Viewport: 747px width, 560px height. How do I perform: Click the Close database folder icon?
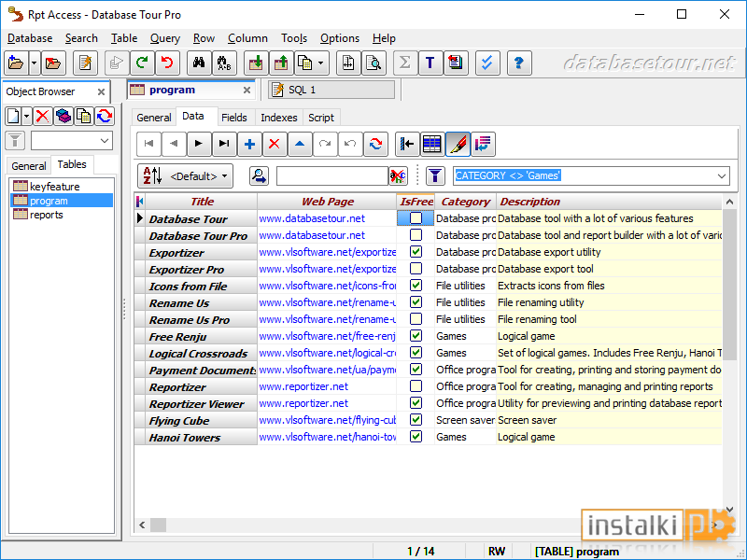pyautogui.click(x=53, y=63)
